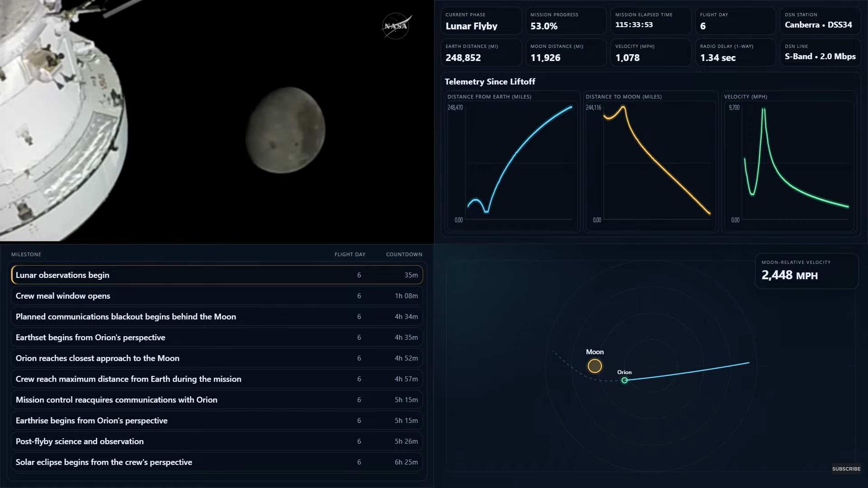The width and height of the screenshot is (868, 488).
Task: Click the green Velocity MPH chart
Action: [789, 163]
